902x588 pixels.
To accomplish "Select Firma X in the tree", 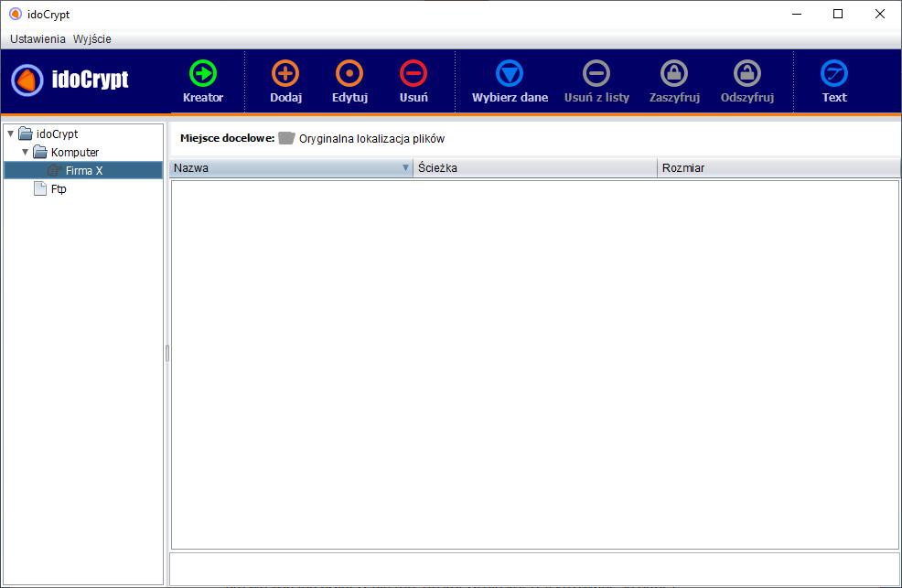I will [x=83, y=171].
